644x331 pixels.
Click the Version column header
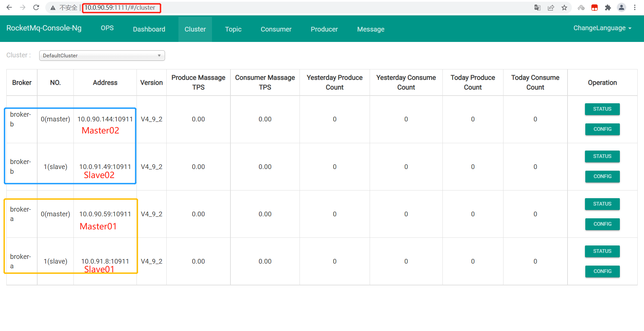[151, 82]
